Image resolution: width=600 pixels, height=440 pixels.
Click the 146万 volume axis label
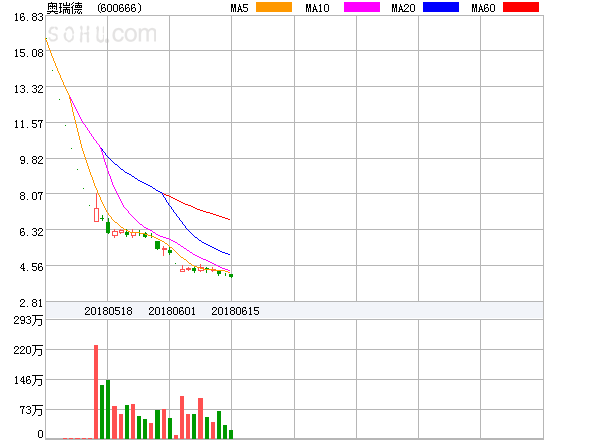point(28,380)
